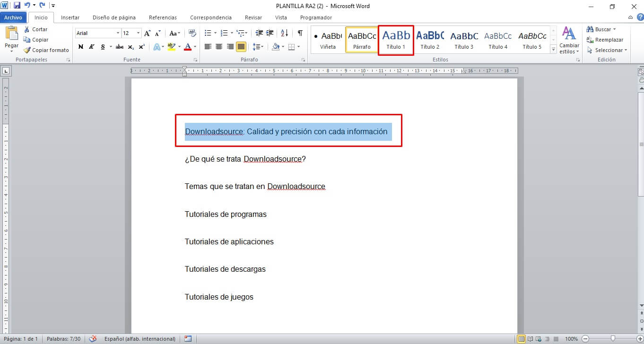Open bullet list dropdown arrow

(x=215, y=33)
